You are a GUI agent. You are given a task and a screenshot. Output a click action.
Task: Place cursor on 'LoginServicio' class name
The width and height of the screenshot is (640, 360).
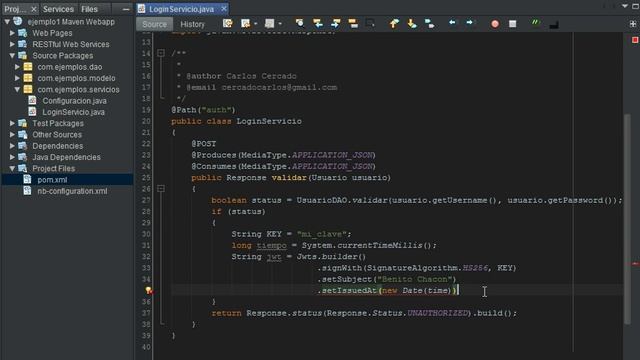tap(269, 121)
